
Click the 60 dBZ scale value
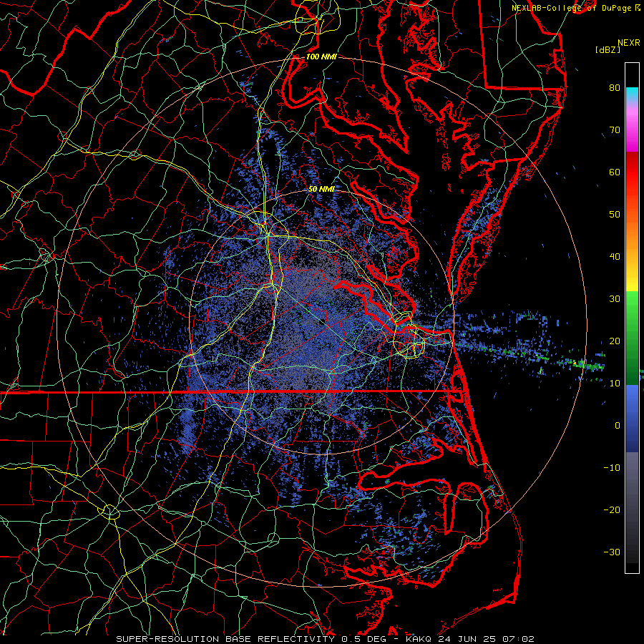(x=615, y=172)
